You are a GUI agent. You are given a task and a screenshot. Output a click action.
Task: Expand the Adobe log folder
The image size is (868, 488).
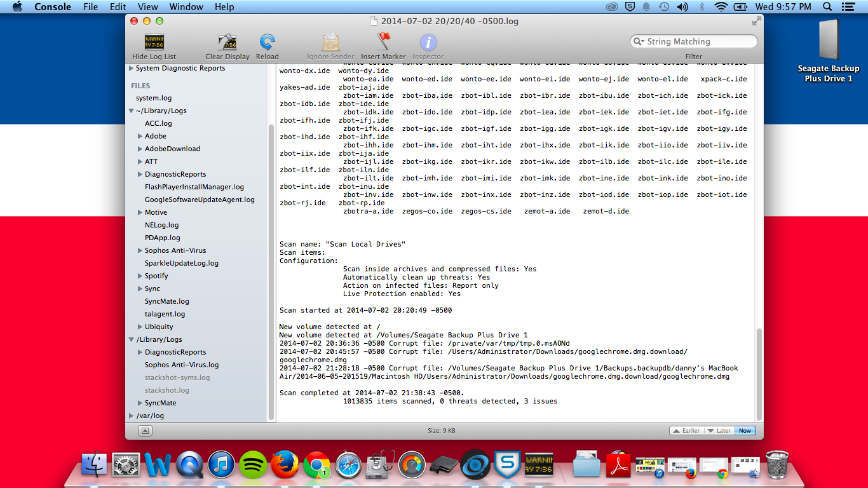click(140, 136)
